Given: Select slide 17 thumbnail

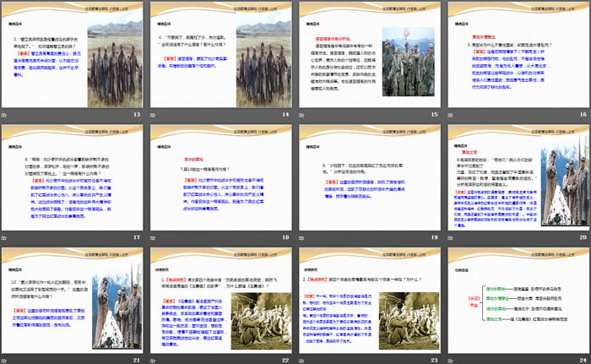Looking at the screenshot, I should pyautogui.click(x=73, y=177).
